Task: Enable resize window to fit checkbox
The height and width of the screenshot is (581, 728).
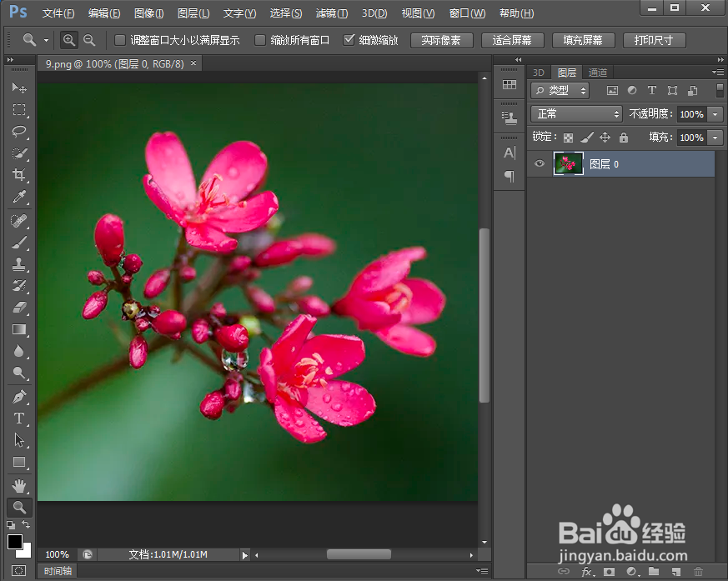Action: tap(120, 40)
